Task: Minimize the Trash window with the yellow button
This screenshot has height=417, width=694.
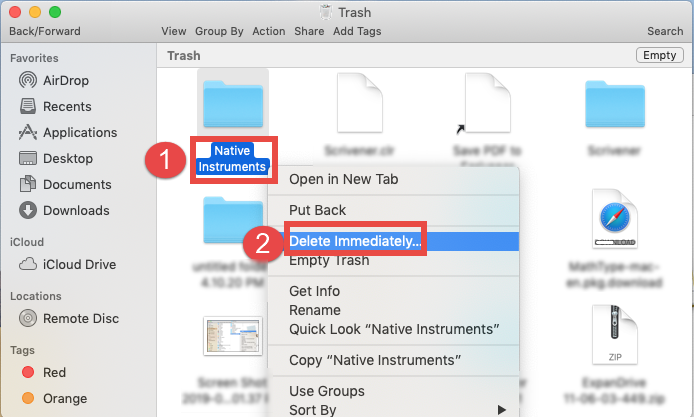Action: point(35,12)
